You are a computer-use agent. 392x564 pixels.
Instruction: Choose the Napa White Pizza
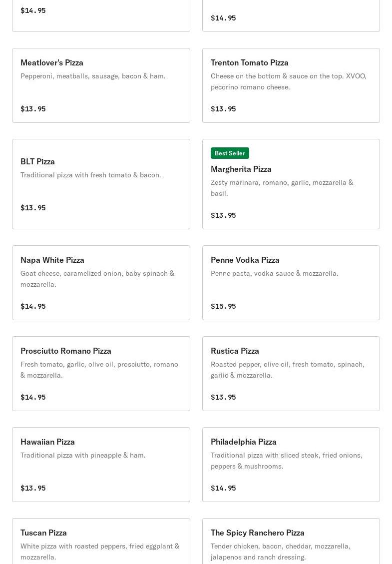(101, 283)
